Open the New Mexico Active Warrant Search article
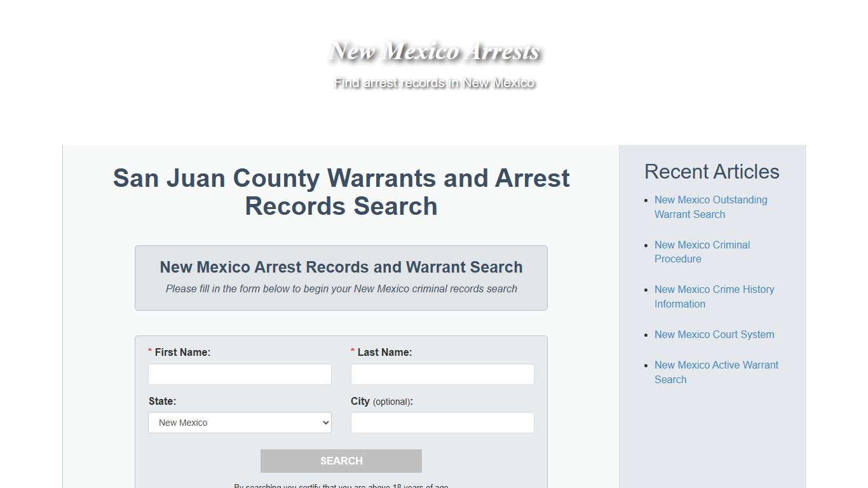 [716, 372]
